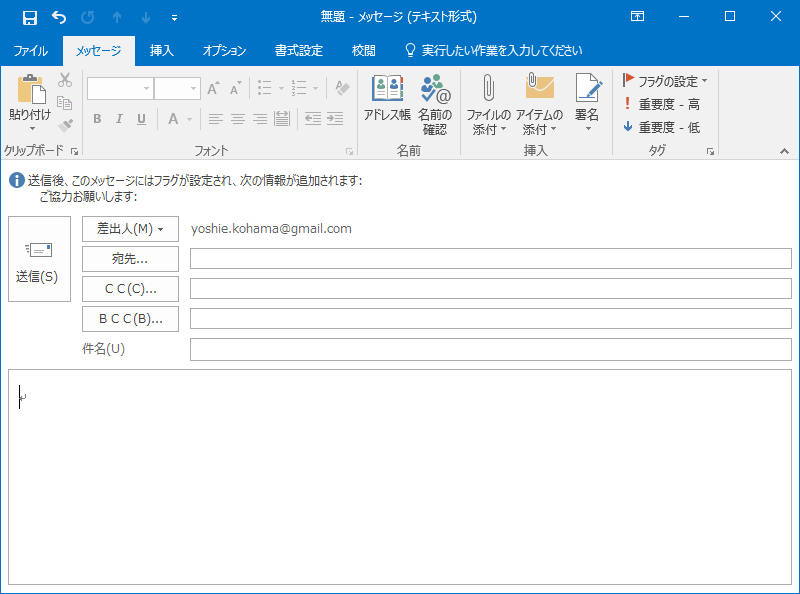Open the 差出人(M) sender dropdown
The height and width of the screenshot is (594, 800).
tap(131, 229)
